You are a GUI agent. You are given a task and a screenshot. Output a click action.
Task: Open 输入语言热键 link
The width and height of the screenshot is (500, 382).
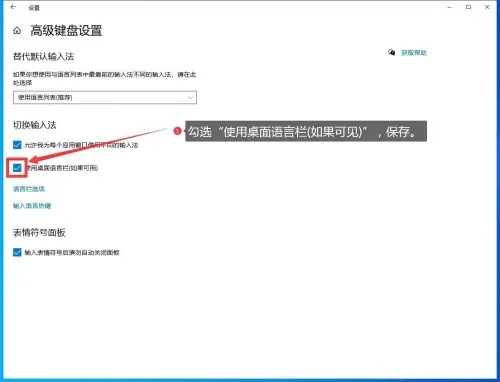coord(32,206)
